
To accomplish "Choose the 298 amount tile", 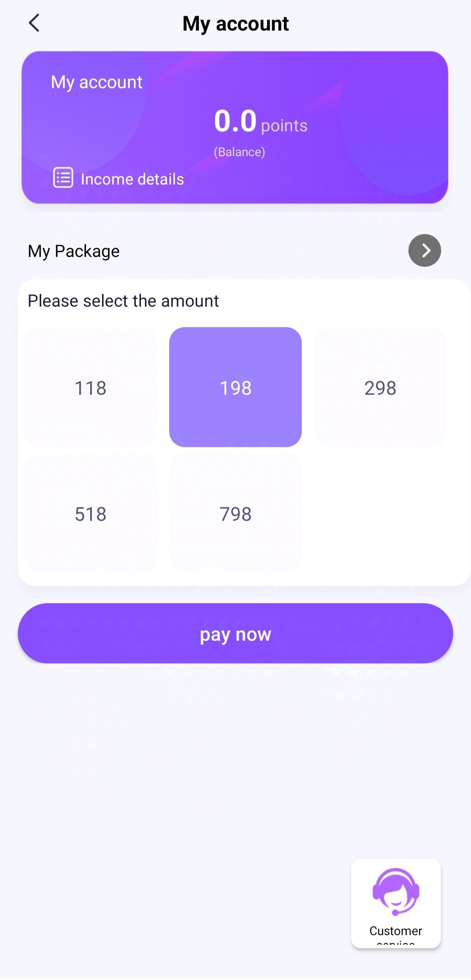I will 380,387.
